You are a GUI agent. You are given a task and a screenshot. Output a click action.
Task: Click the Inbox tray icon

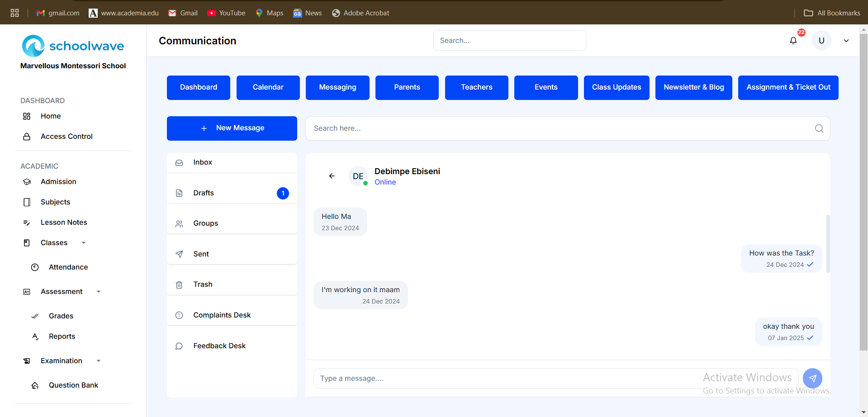(x=179, y=162)
